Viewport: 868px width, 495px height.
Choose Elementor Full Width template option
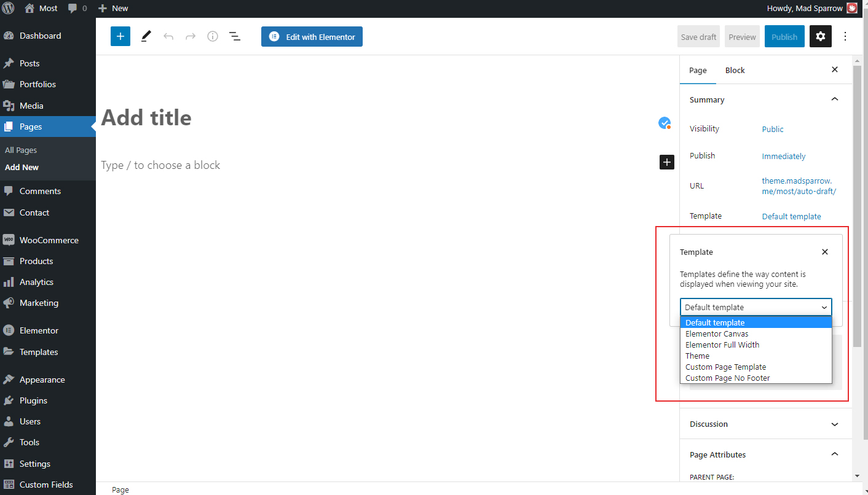coord(756,345)
